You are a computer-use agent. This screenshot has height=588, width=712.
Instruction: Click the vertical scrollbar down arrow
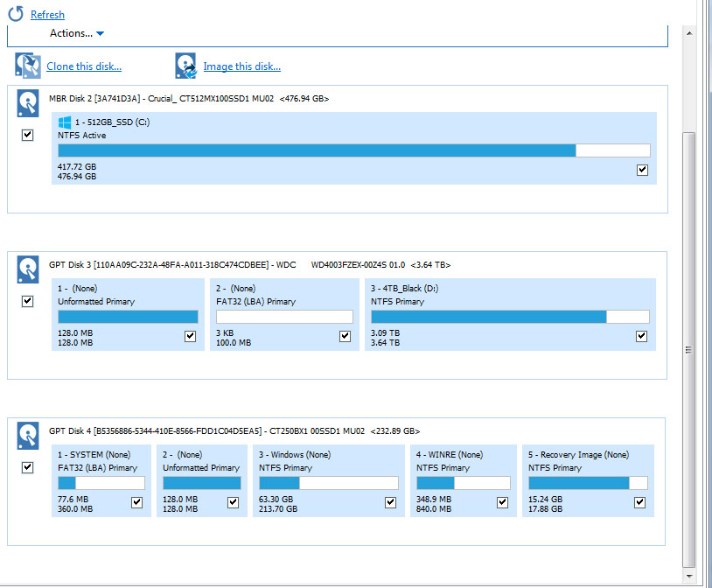689,577
